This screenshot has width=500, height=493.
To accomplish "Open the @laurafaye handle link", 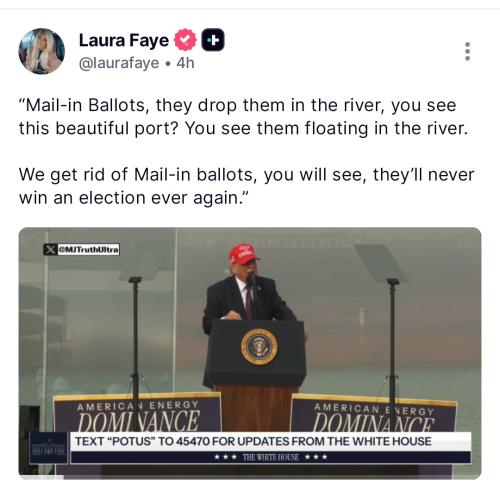I will (119, 63).
